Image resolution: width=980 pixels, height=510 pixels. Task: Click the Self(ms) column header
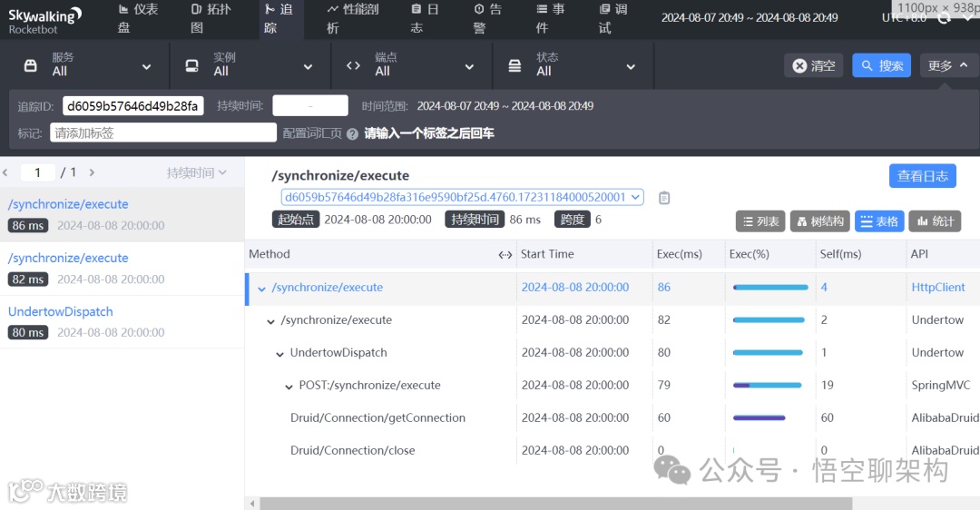coord(840,254)
